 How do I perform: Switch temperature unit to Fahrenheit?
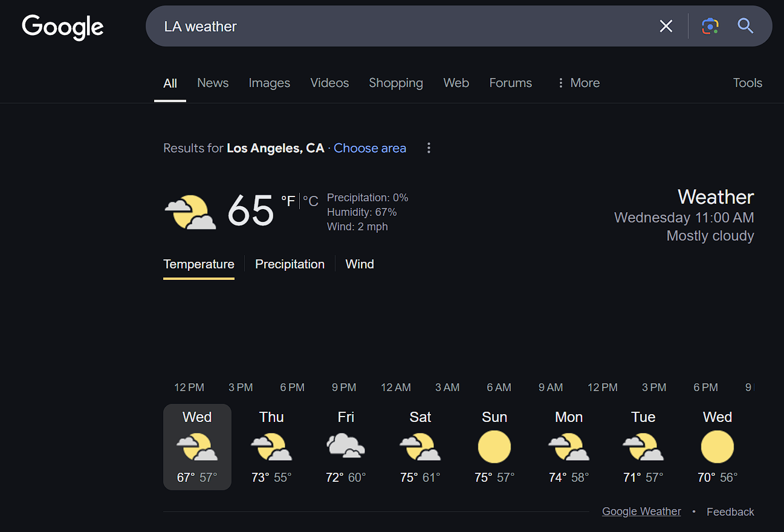(288, 201)
